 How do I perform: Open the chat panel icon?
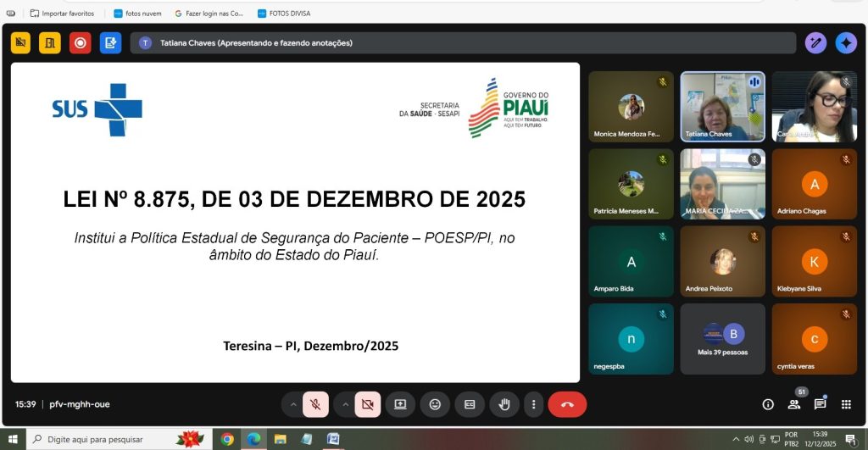pos(820,404)
